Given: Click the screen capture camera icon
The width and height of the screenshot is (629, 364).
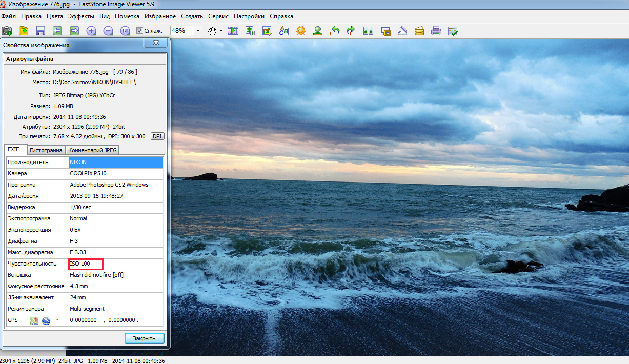Looking at the screenshot, I should 7,31.
